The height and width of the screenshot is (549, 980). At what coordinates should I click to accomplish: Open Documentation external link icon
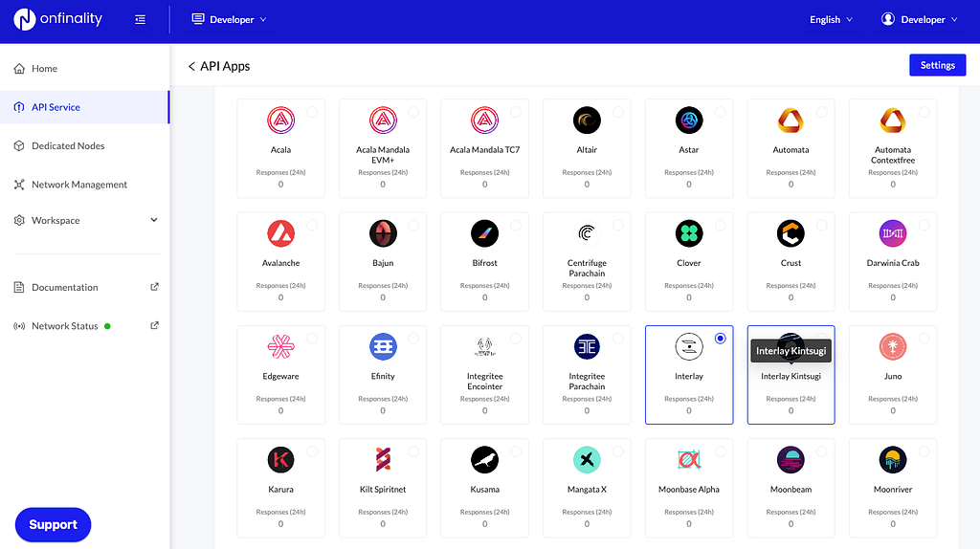click(x=154, y=287)
